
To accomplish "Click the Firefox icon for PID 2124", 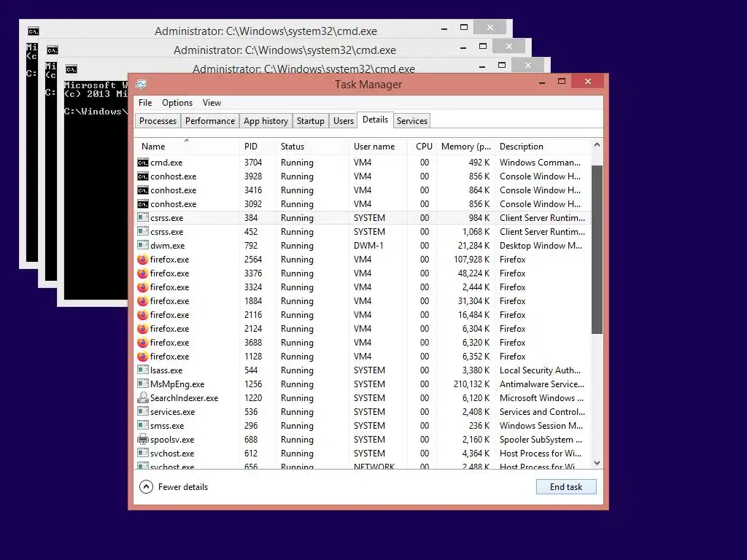I will tap(142, 329).
